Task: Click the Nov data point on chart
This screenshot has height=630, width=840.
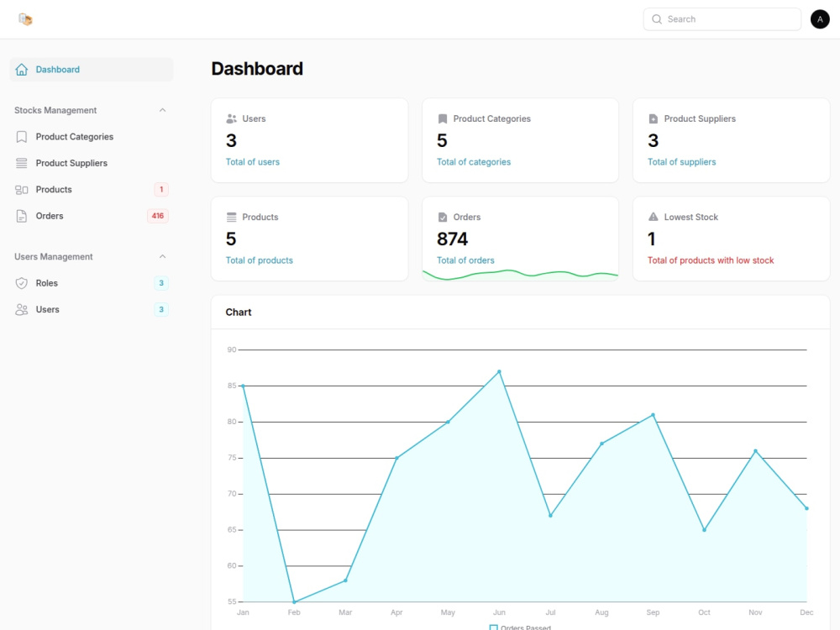Action: pyautogui.click(x=755, y=450)
